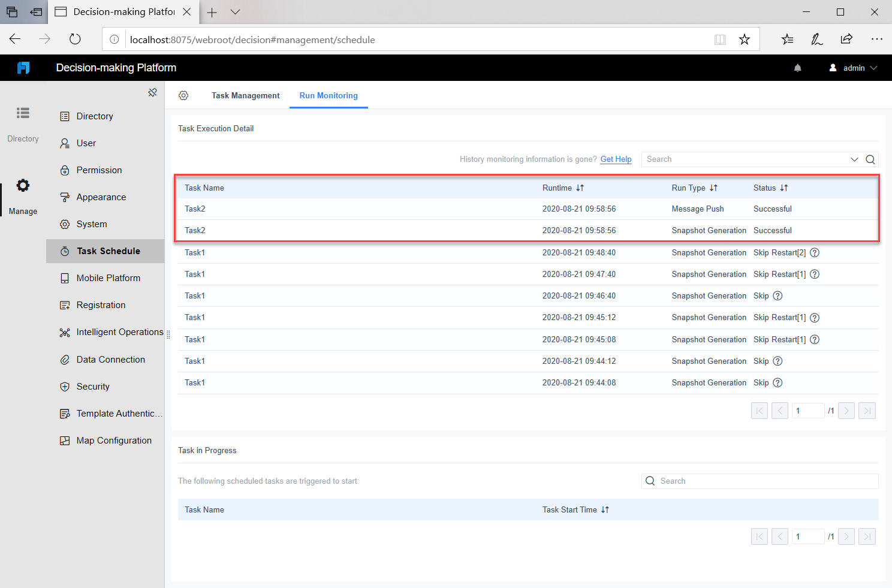The image size is (892, 588).
Task: Switch to the Task Management tab
Action: tap(245, 95)
